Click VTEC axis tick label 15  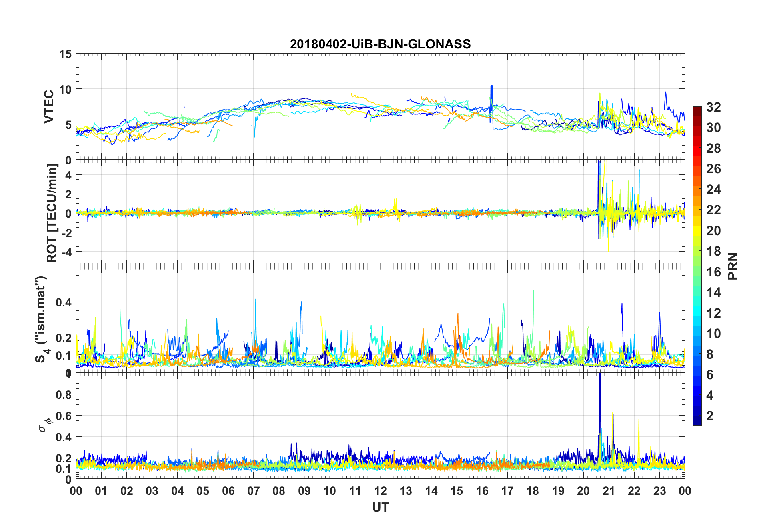(x=65, y=54)
